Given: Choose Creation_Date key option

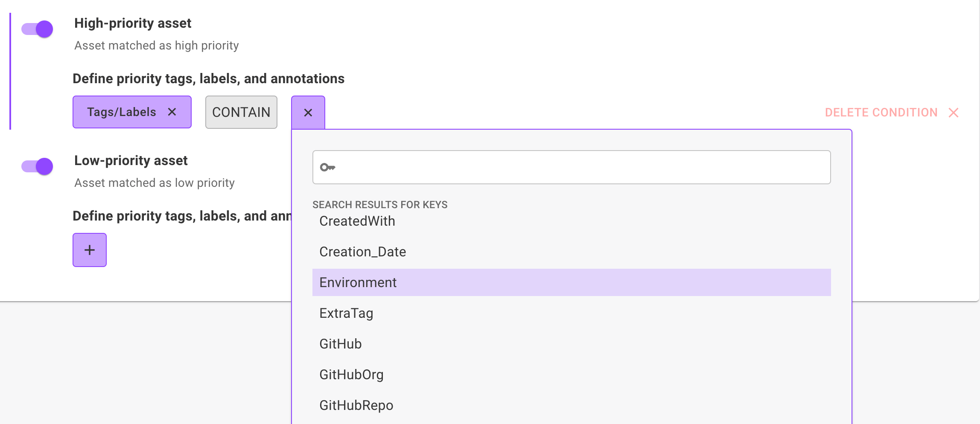Looking at the screenshot, I should pos(363,252).
